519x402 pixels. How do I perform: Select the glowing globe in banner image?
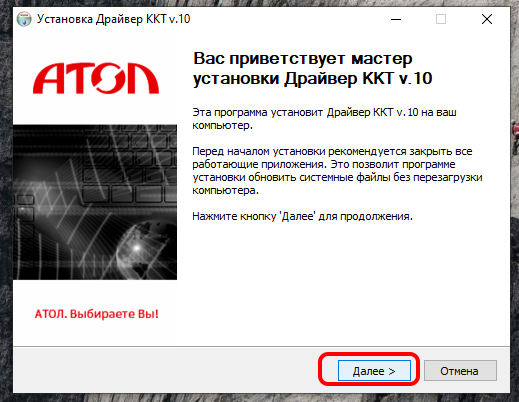pos(142,250)
